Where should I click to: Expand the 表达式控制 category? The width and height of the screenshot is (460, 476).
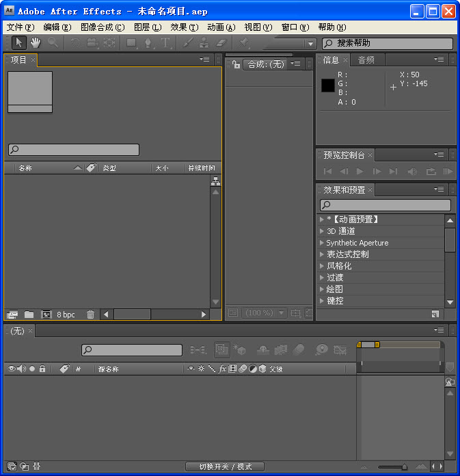[x=322, y=254]
